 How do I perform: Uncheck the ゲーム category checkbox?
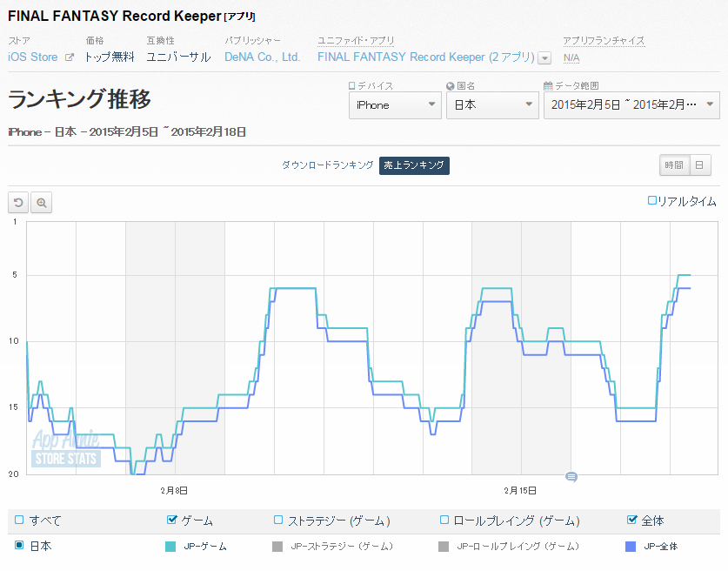171,520
